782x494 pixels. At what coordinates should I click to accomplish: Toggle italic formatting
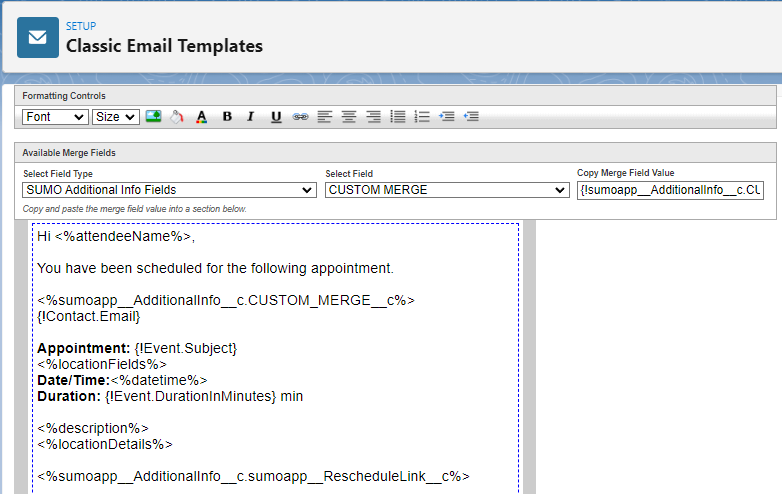coord(251,117)
